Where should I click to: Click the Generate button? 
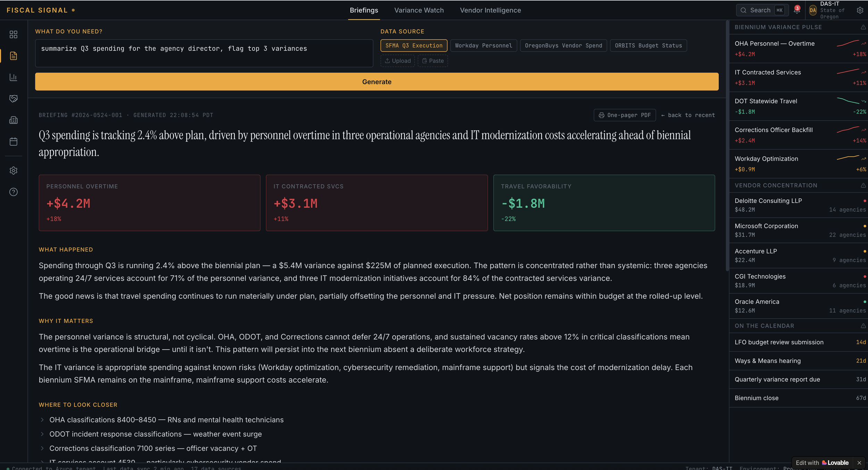coord(377,82)
